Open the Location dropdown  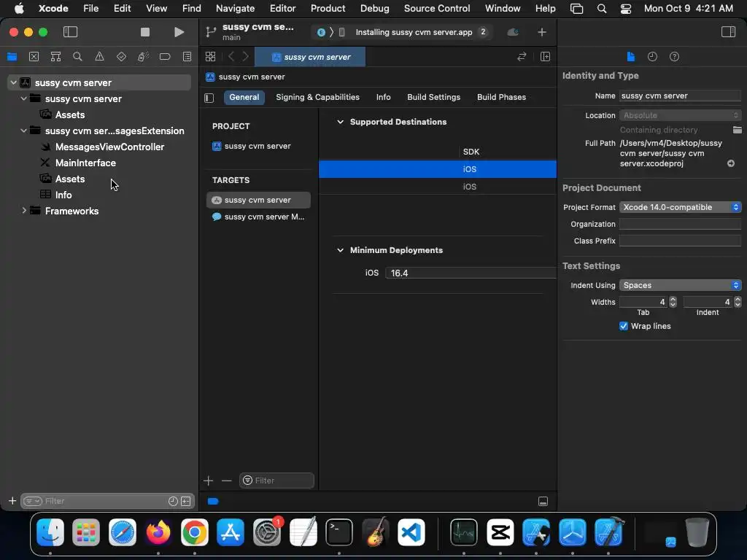681,115
